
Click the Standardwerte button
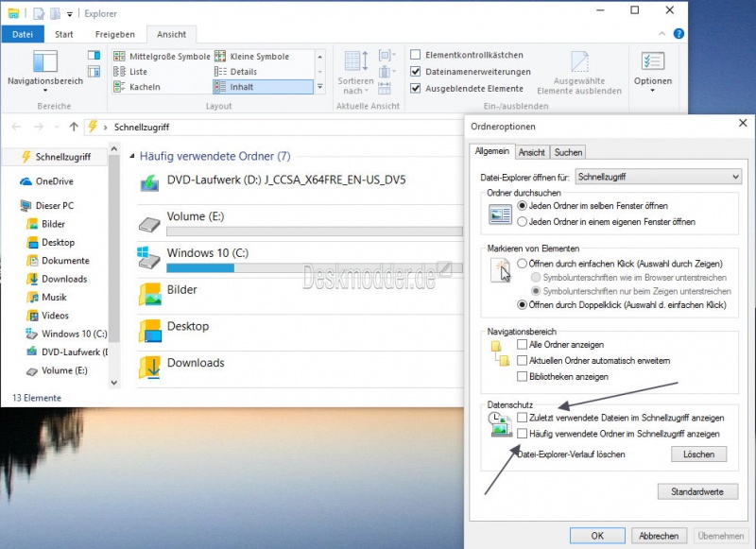pos(697,491)
